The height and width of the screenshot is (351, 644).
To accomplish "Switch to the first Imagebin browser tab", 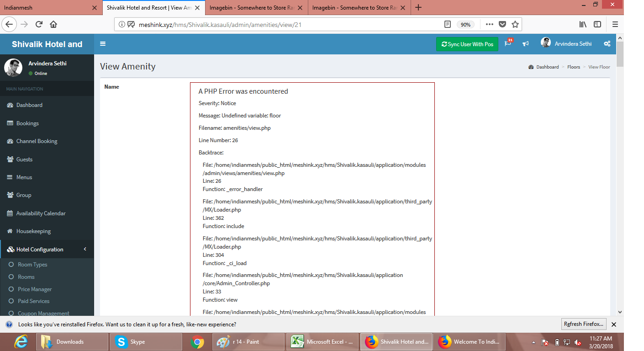I will (257, 7).
